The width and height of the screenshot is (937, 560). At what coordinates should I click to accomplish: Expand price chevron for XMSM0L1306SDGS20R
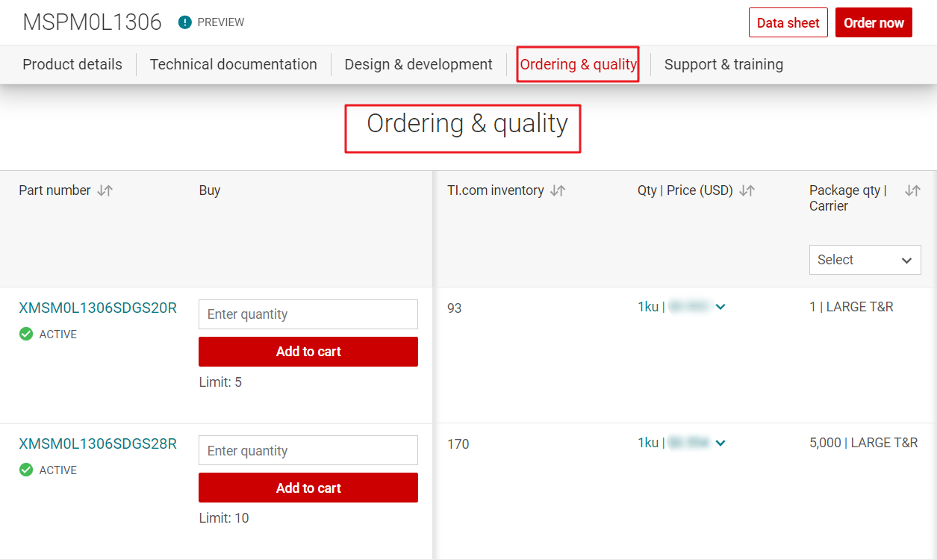pos(720,307)
